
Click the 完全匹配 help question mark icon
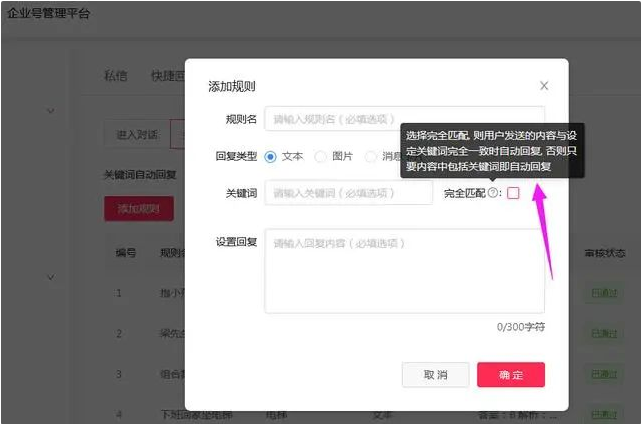click(493, 193)
